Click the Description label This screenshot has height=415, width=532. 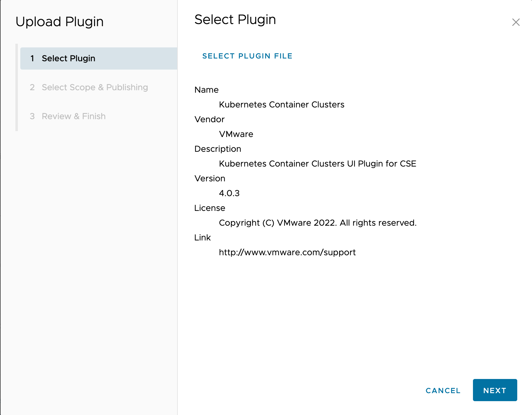point(218,149)
